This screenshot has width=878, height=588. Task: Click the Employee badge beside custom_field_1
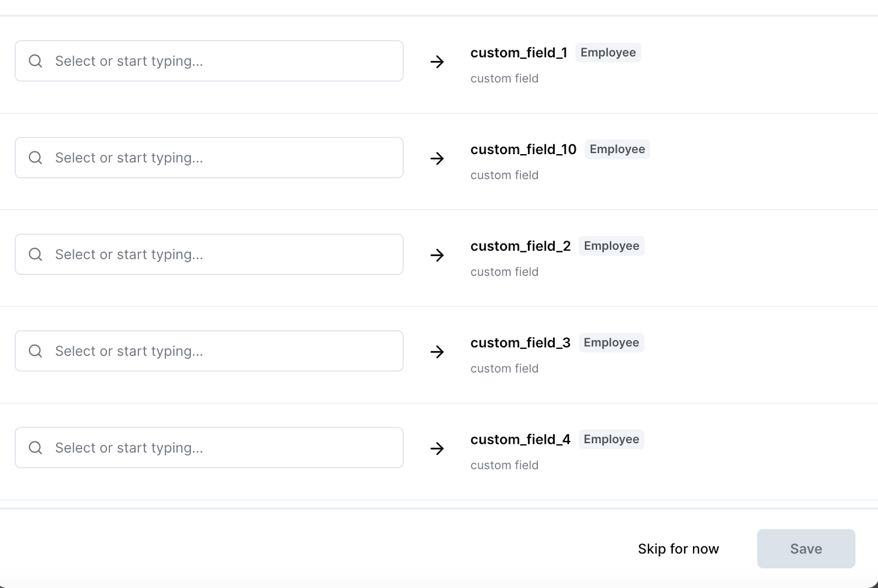608,53
